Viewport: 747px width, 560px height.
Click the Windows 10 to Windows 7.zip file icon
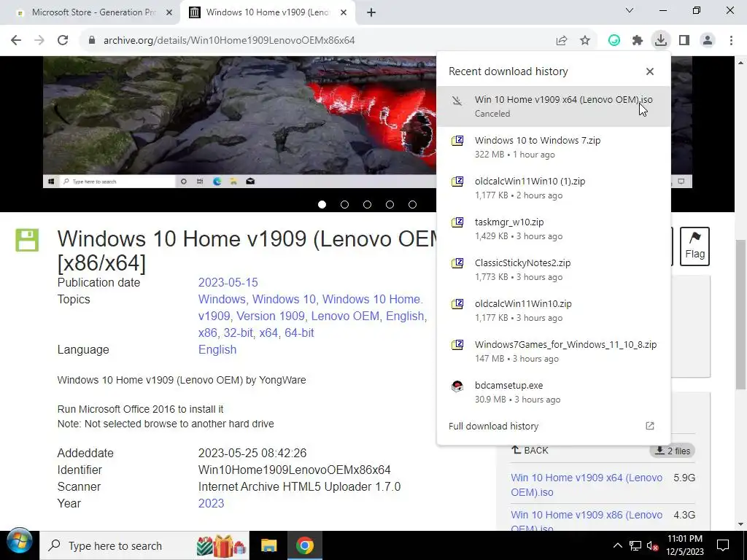click(457, 141)
